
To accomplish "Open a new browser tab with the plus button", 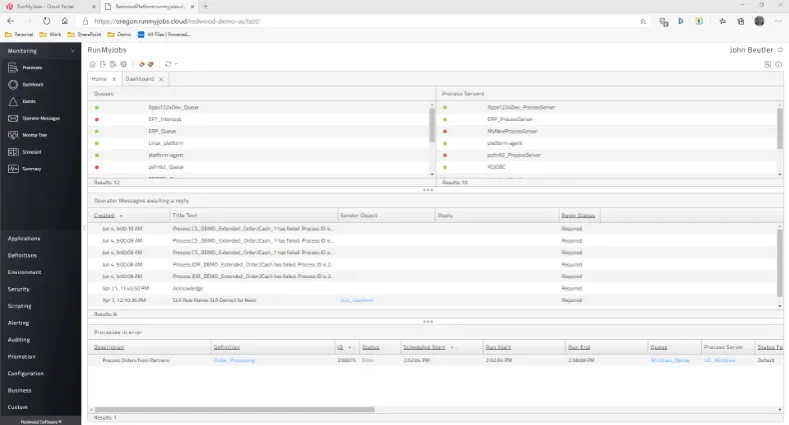I will coord(205,7).
